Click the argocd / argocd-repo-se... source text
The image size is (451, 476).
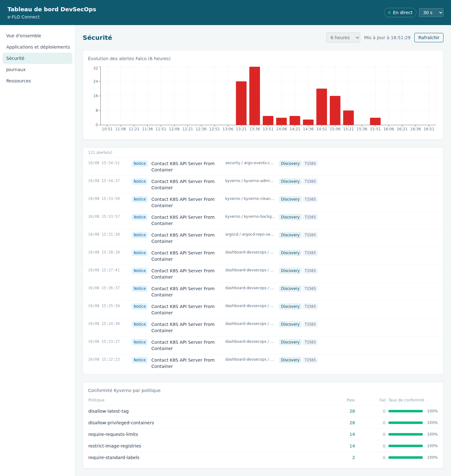[x=250, y=234]
